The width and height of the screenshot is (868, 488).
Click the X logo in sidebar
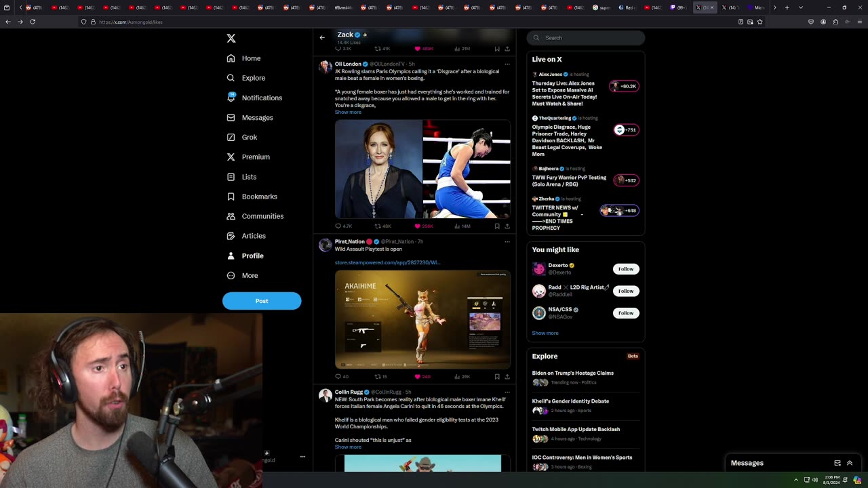click(x=231, y=39)
